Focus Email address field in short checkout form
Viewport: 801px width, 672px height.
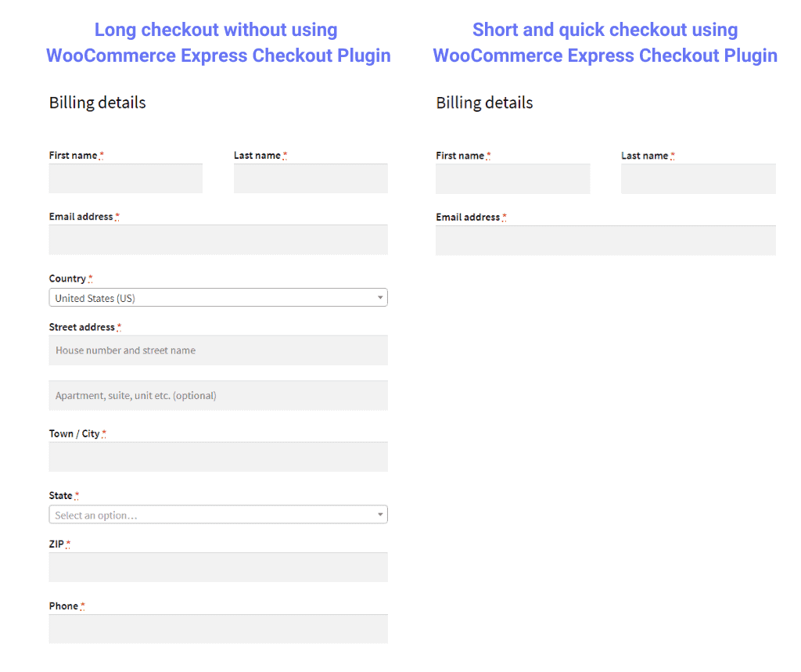coord(605,240)
